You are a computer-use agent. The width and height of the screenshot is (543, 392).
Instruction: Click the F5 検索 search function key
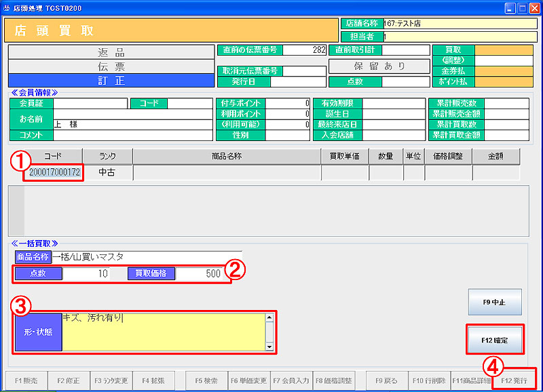click(x=206, y=381)
